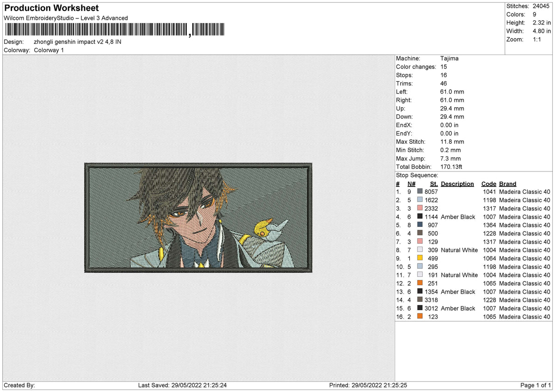This screenshot has width=555, height=392.
Task: Click the 'Description' column header
Action: (457, 184)
